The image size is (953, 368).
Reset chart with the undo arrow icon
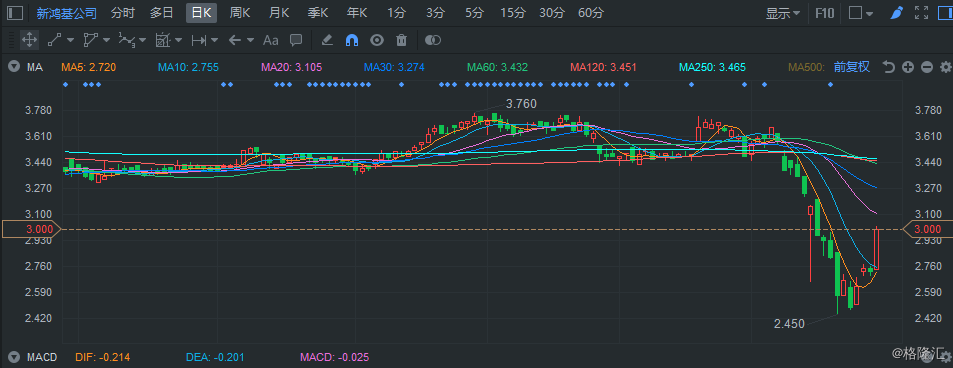coord(889,67)
